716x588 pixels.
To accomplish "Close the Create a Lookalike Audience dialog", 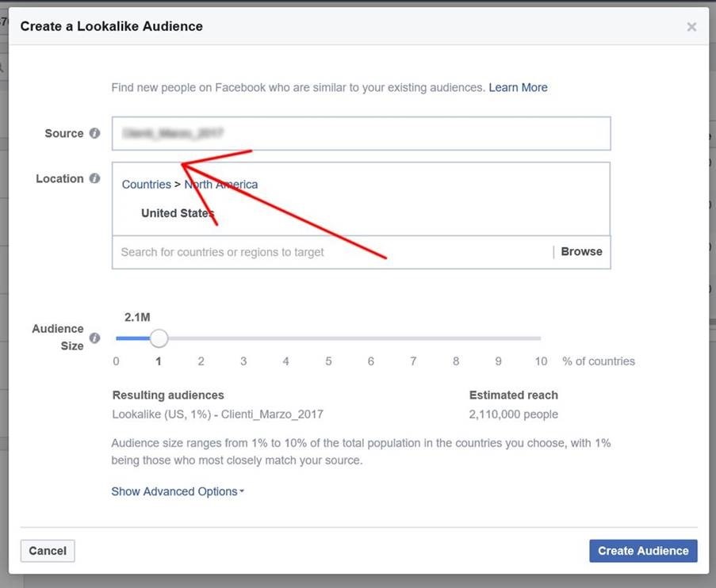I will 691,27.
